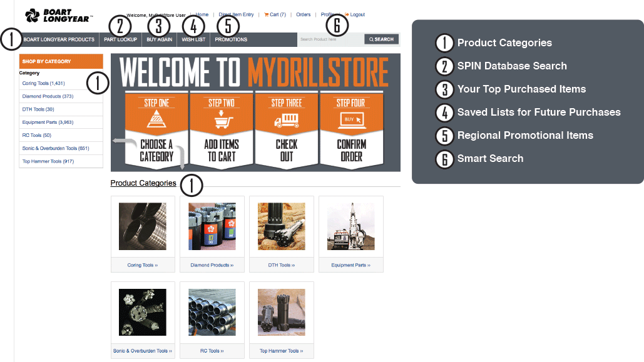Open the Part Lookup tab
The image size is (644, 362).
coord(120,39)
